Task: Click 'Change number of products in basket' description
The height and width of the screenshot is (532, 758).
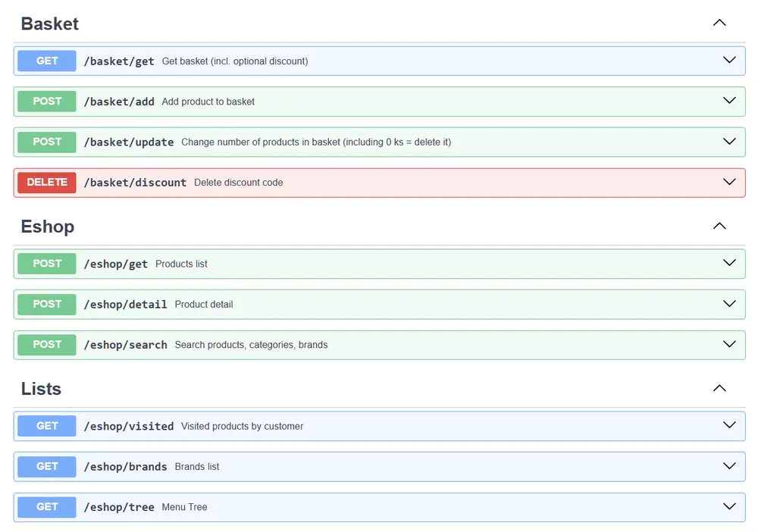Action: coord(261,142)
